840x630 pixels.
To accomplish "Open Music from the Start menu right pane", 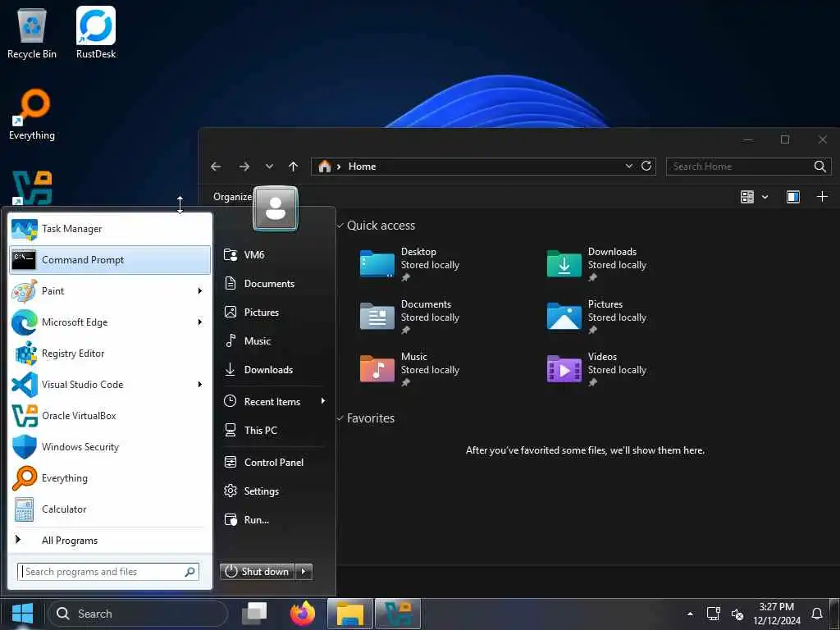I will point(273,340).
